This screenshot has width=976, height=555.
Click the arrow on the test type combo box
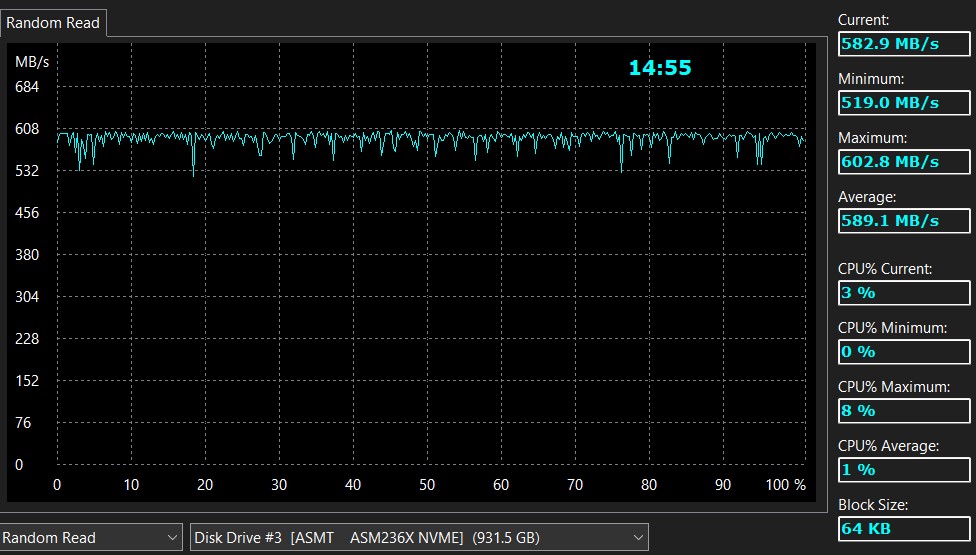(172, 538)
